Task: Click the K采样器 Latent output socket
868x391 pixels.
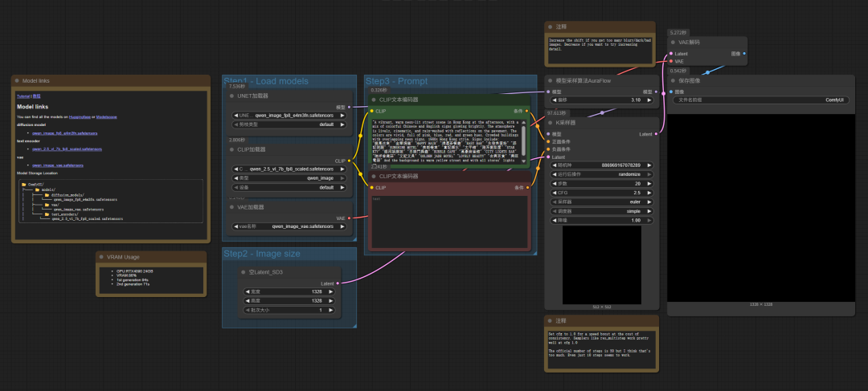Action: [x=656, y=134]
